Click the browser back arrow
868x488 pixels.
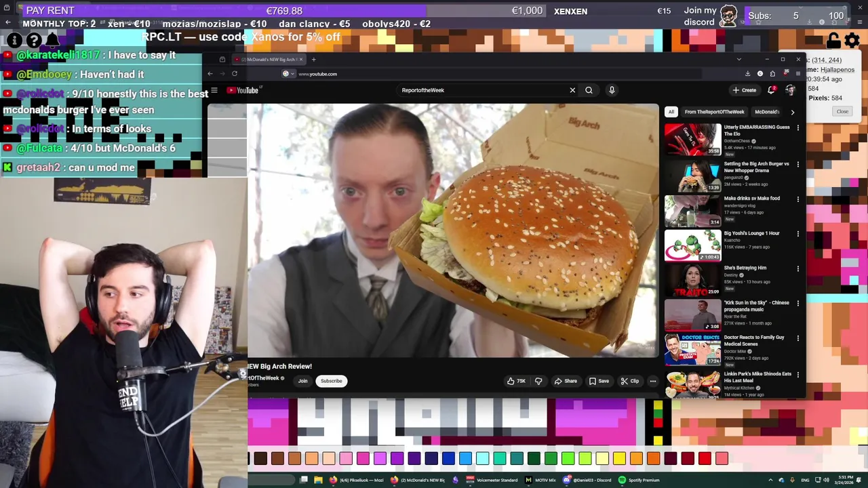click(210, 74)
